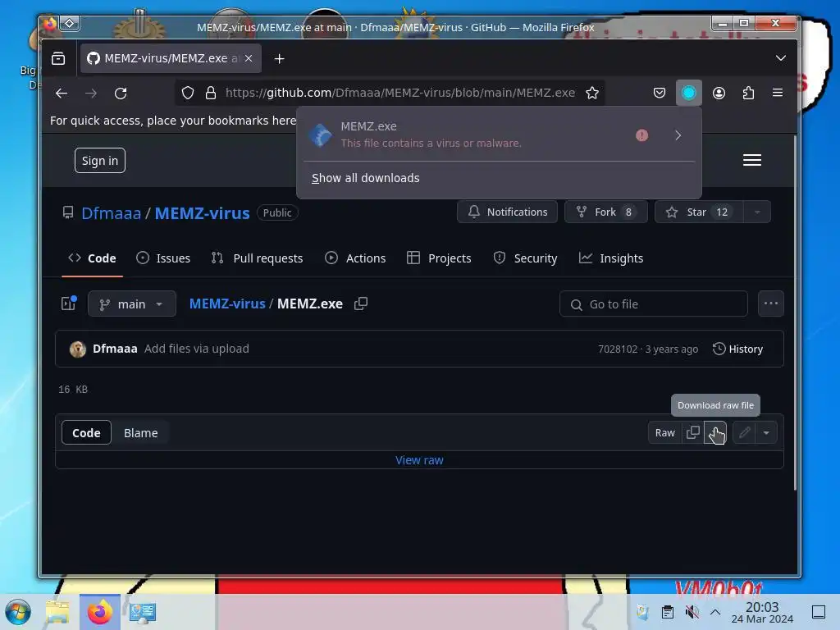
Task: Open File Explorer from the taskbar
Action: [x=57, y=612]
